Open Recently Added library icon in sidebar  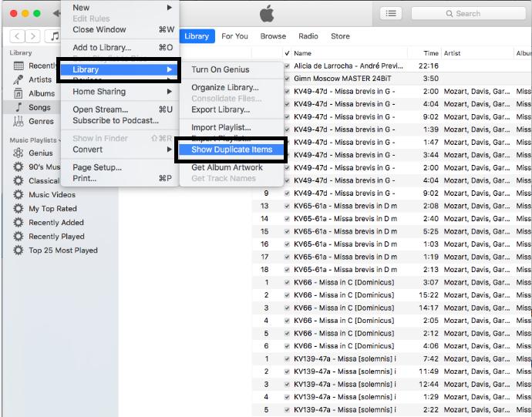point(19,66)
